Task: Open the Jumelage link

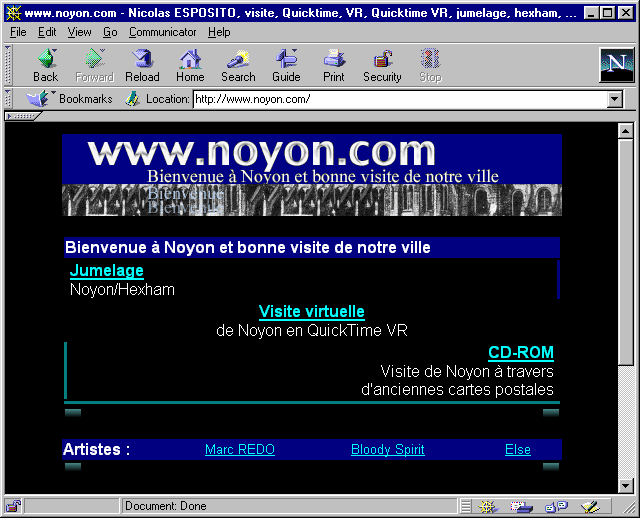Action: (x=106, y=270)
